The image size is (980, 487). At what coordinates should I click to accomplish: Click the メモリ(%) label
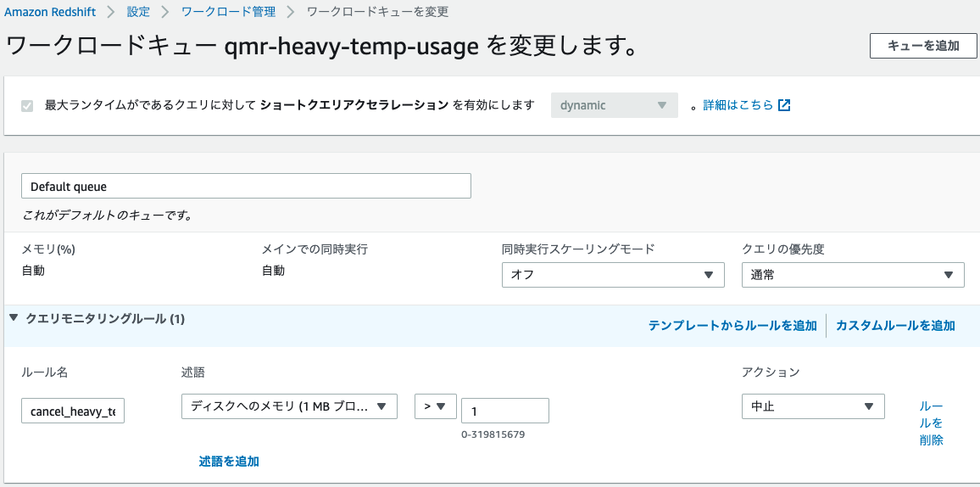(x=48, y=249)
